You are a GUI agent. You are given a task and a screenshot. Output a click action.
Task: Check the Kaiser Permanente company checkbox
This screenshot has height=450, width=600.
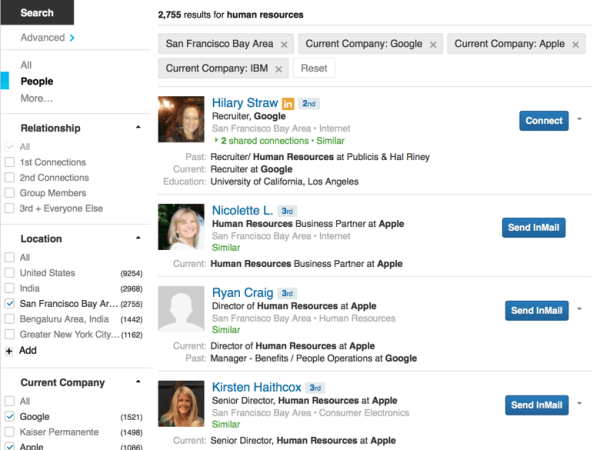click(x=10, y=432)
